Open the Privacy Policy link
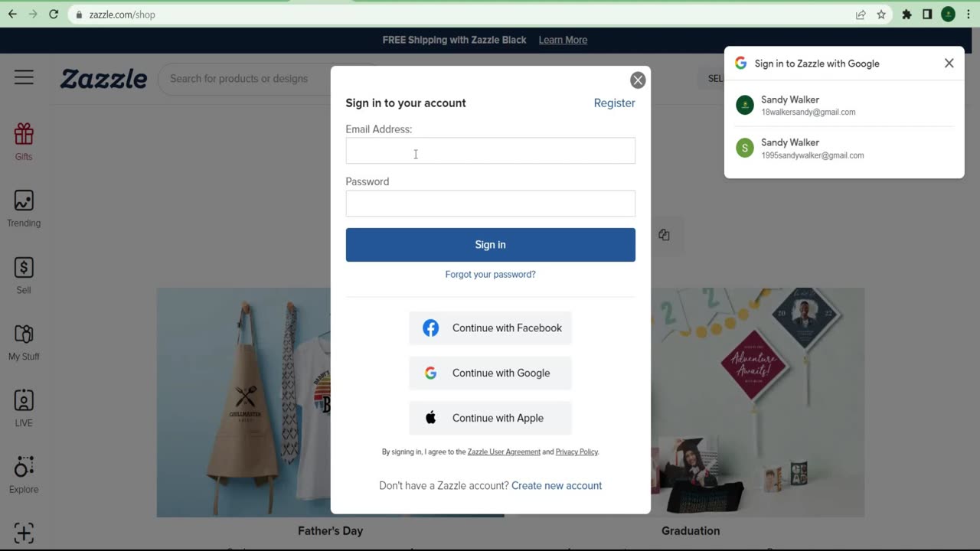The height and width of the screenshot is (551, 980). [577, 452]
